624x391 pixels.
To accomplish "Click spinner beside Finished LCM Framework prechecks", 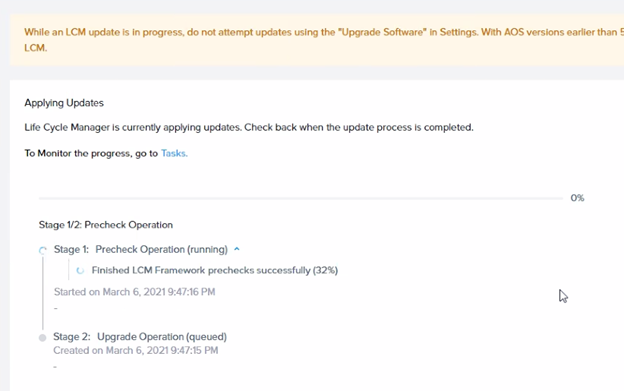I will pyautogui.click(x=80, y=270).
